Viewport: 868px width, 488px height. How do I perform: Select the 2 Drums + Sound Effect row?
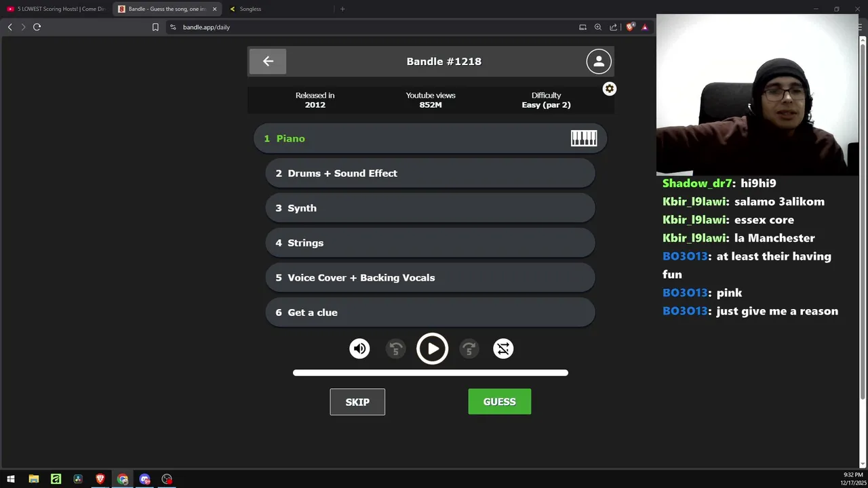click(x=431, y=174)
